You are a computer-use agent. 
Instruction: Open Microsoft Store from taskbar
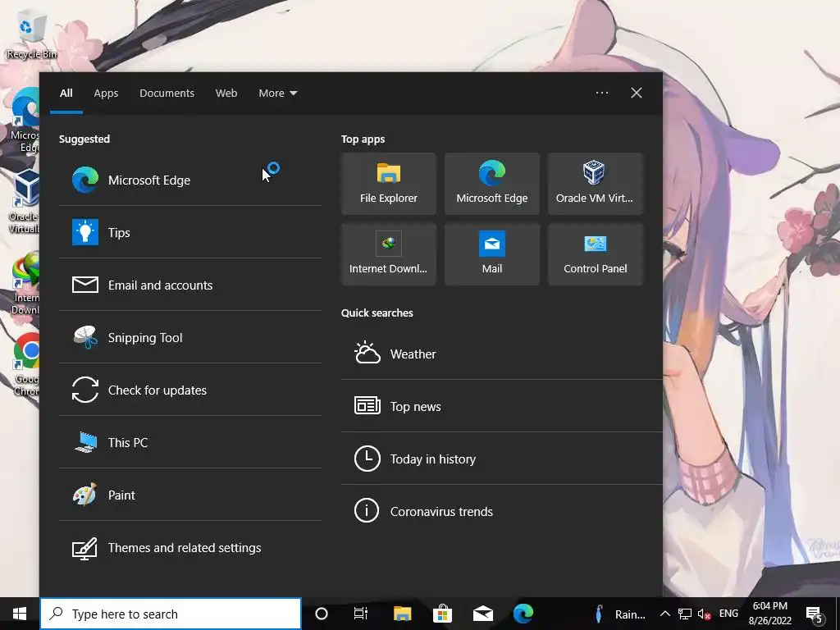442,614
